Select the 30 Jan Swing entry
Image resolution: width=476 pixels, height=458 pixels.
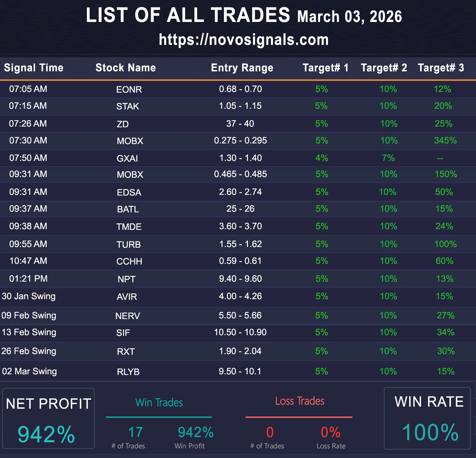coord(29,296)
